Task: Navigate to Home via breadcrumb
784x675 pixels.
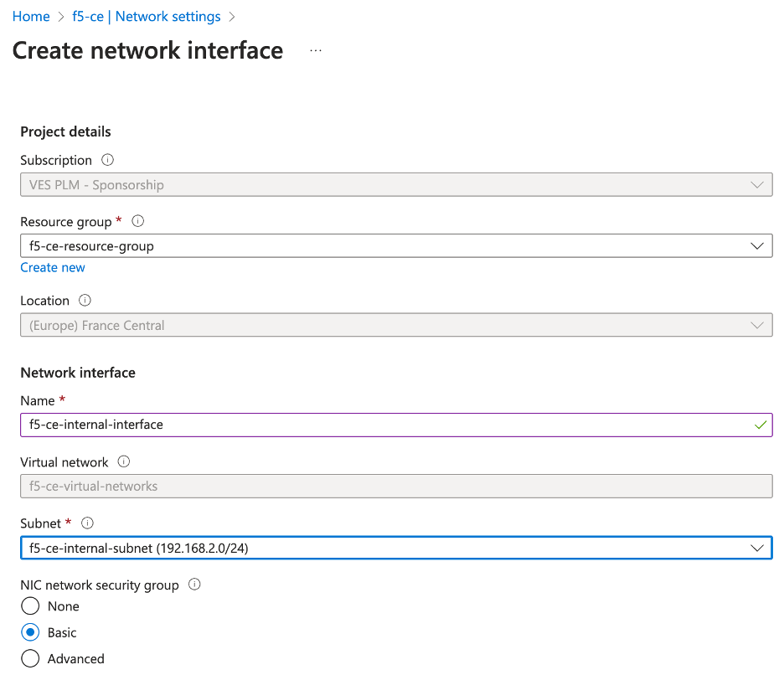Action: [31, 16]
